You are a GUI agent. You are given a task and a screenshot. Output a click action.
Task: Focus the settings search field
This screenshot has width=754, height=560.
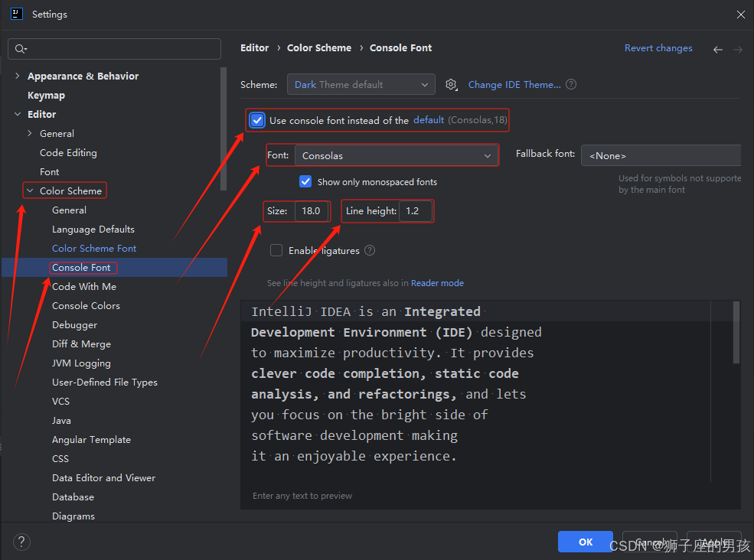[x=115, y=48]
